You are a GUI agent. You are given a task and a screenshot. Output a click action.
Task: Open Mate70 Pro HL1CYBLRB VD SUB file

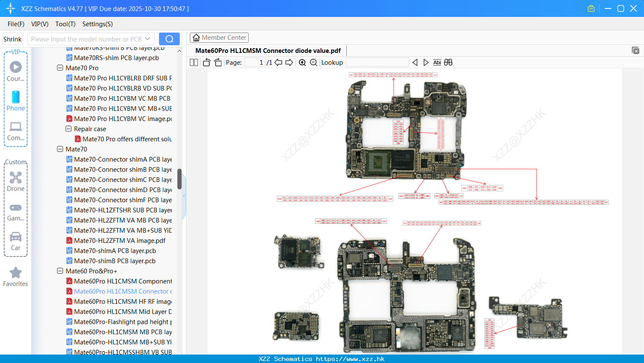click(x=119, y=88)
